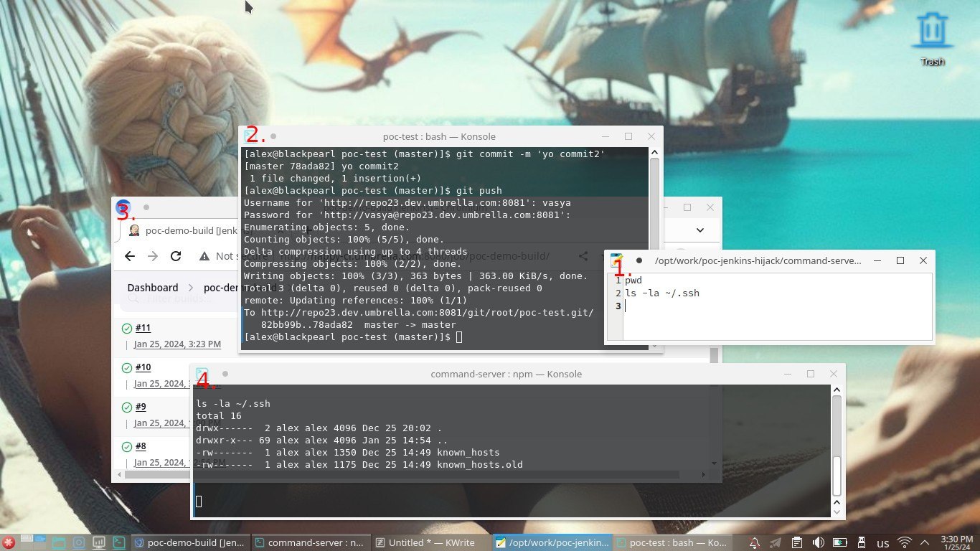Open the Dashboard breadcrumb link
980x551 pixels.
tap(153, 287)
